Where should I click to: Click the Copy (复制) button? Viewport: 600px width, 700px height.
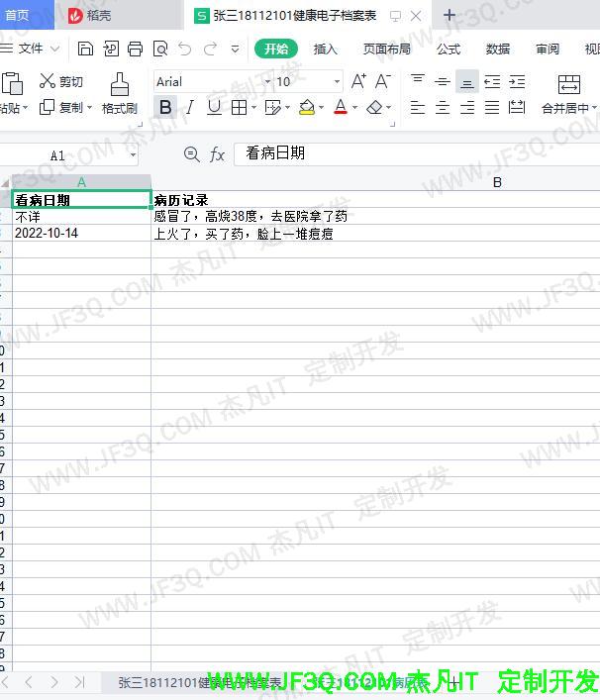60,107
